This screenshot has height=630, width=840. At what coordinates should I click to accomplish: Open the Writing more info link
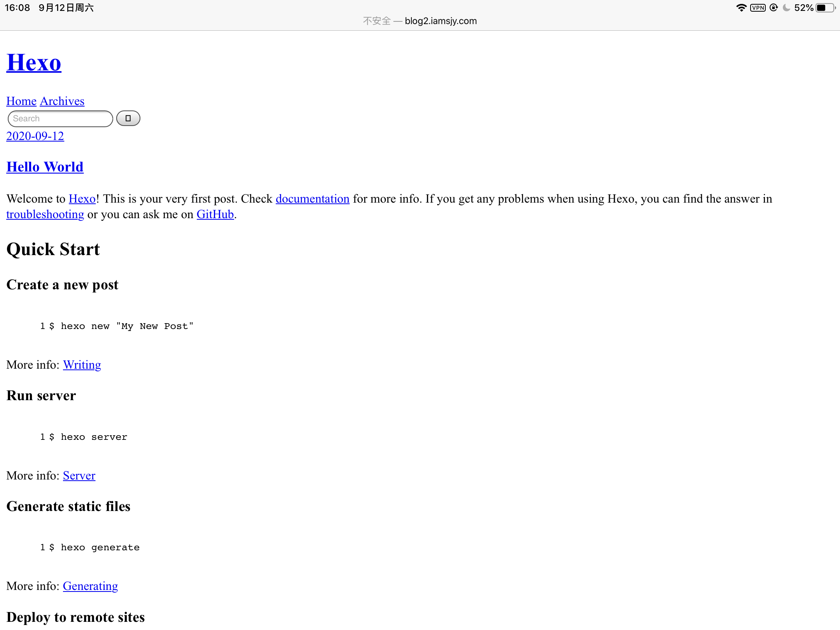pos(82,365)
